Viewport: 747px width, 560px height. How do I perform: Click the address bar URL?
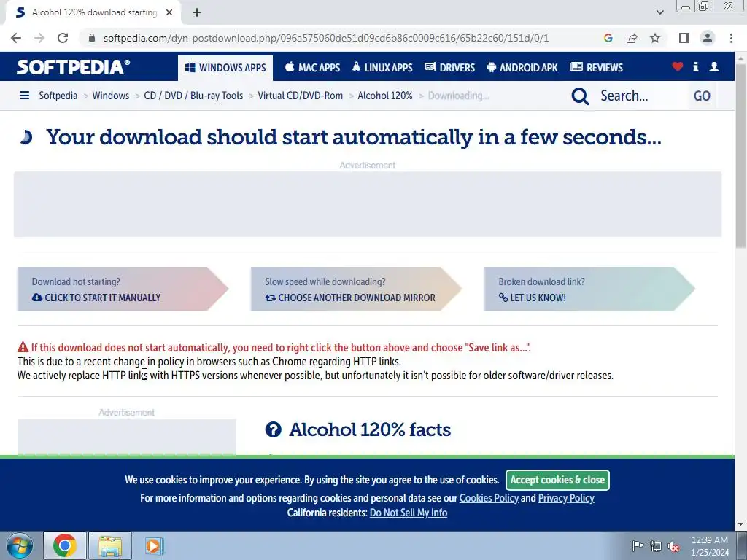click(x=326, y=38)
